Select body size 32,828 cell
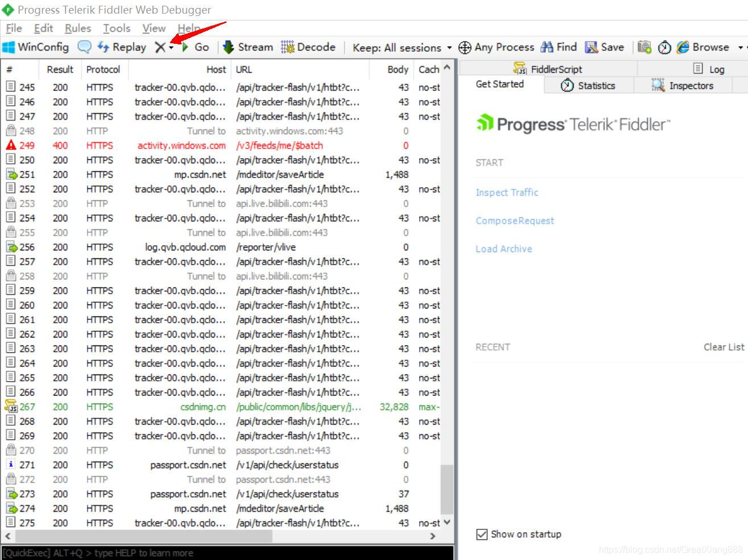 [394, 407]
